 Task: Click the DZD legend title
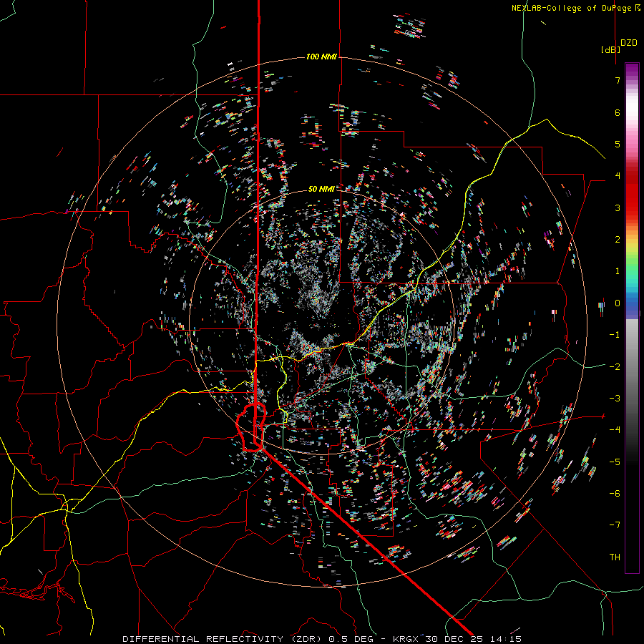coord(629,43)
